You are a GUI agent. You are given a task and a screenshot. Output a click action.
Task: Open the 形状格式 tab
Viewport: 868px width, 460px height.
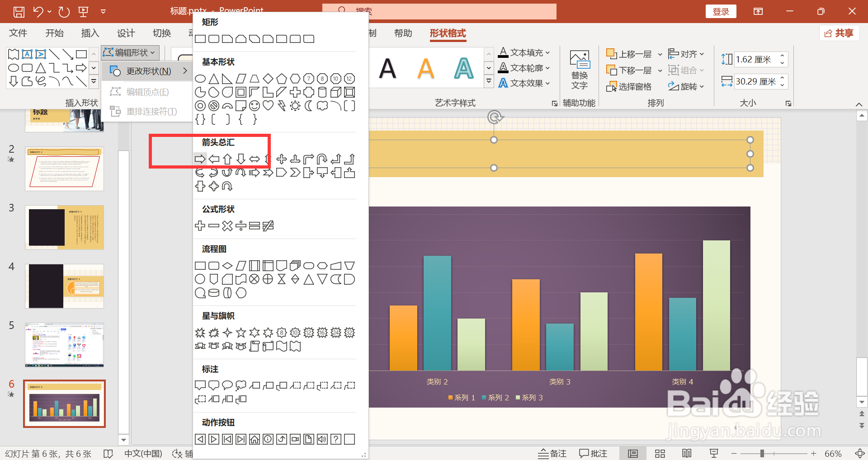pos(448,33)
